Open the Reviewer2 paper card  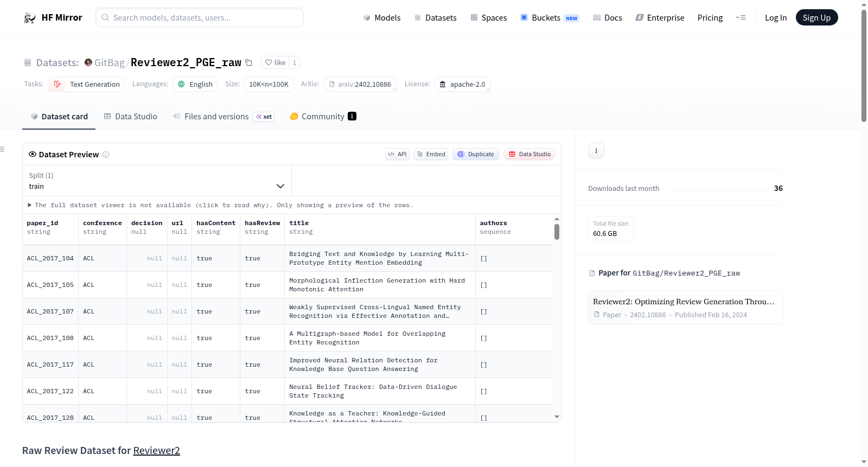(x=685, y=308)
